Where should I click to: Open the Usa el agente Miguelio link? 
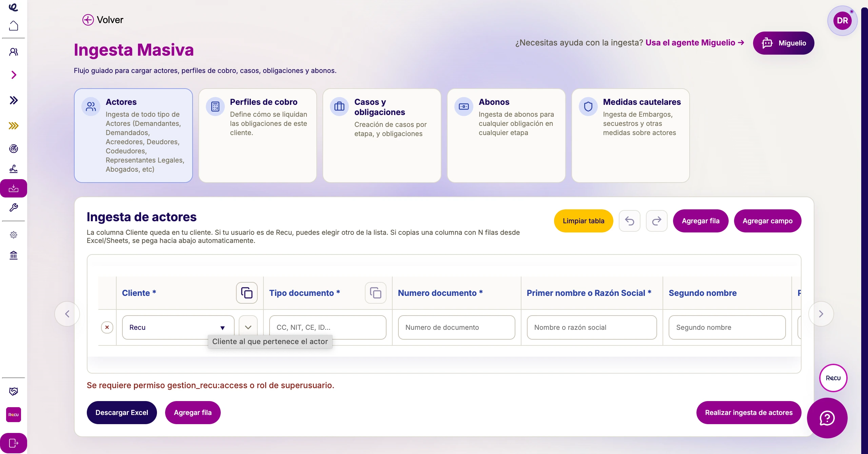point(695,43)
